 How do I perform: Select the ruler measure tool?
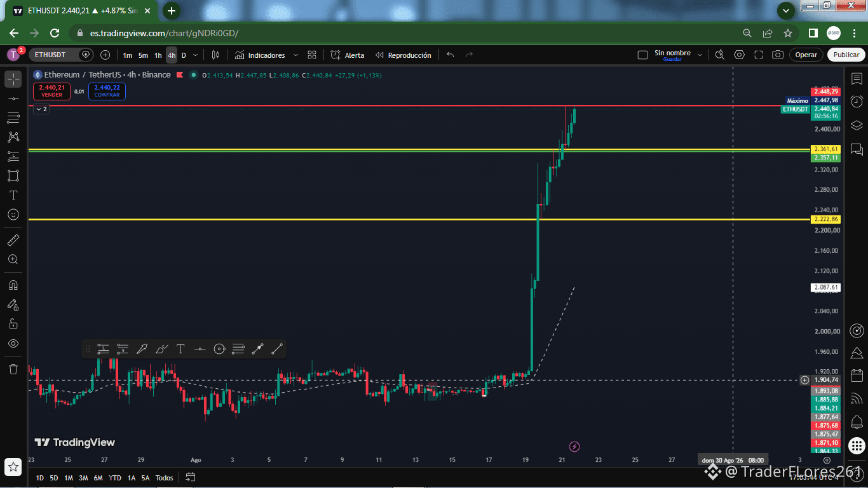tap(13, 240)
